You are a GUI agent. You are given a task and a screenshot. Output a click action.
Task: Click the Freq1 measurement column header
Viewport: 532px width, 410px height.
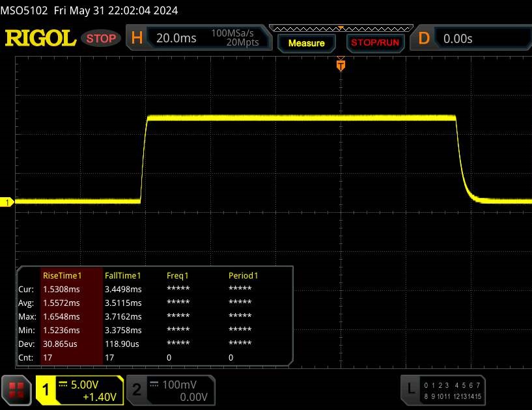pos(178,275)
